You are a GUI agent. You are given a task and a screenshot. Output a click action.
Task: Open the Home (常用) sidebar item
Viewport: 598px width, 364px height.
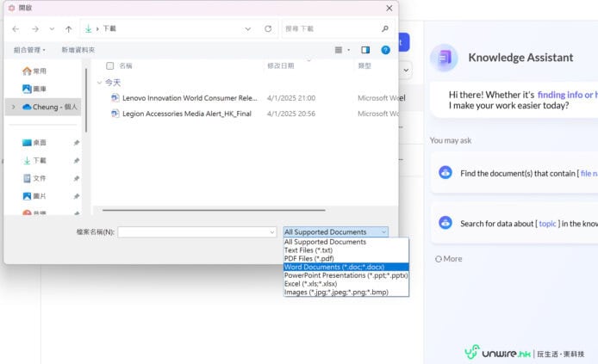(34, 71)
